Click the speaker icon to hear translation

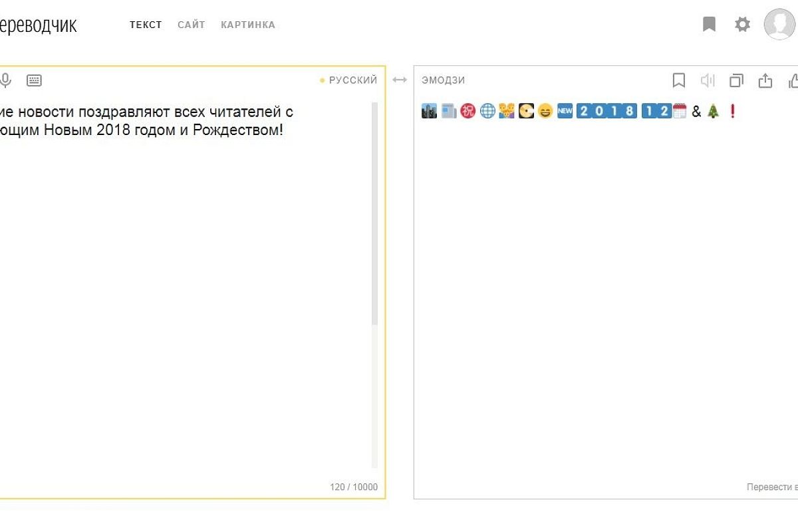coord(708,80)
